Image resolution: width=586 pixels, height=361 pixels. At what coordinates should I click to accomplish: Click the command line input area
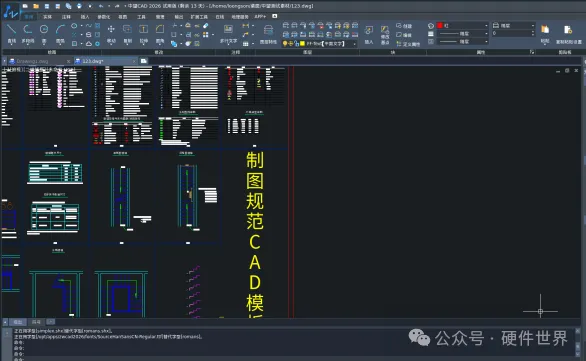click(292, 358)
